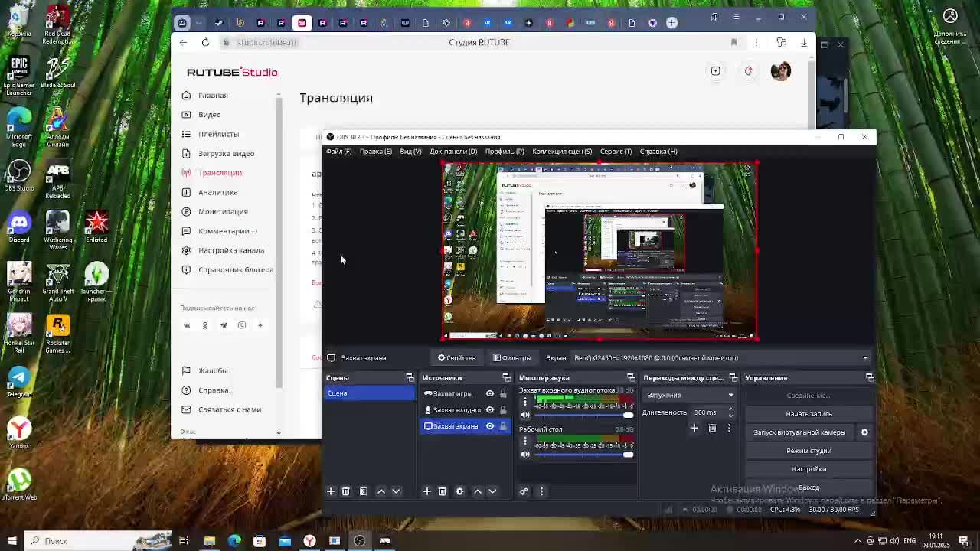Open the Файл menu in OBS
Viewport: 980px width, 551px height.
tap(338, 152)
